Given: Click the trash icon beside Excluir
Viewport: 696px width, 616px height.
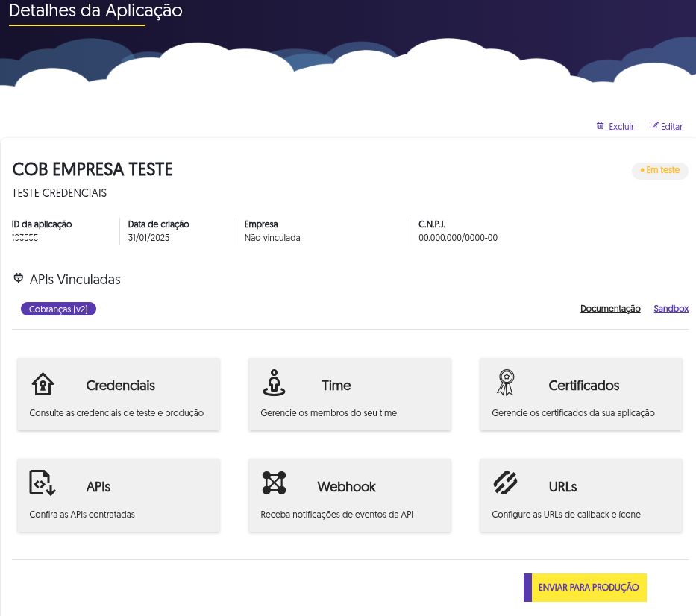Looking at the screenshot, I should (600, 125).
